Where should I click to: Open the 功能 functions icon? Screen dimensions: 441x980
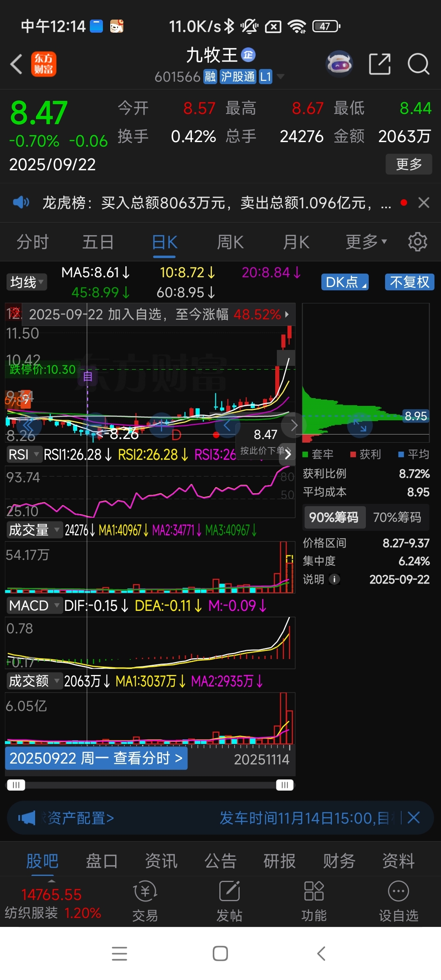(x=314, y=901)
